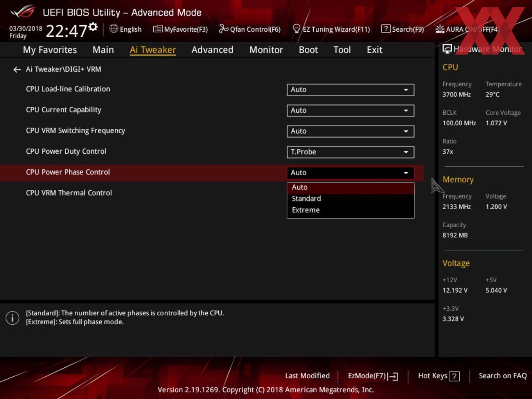Expand CPU VRM Switching Frequency dropdown
Screen dimensions: 532x399
coord(350,131)
